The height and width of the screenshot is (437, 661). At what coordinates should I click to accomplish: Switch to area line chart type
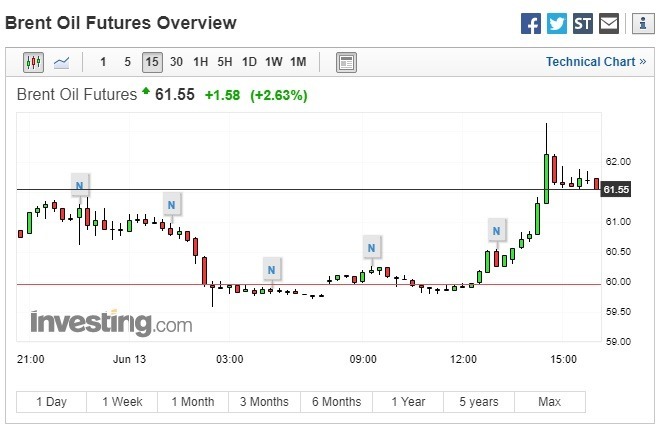[62, 63]
